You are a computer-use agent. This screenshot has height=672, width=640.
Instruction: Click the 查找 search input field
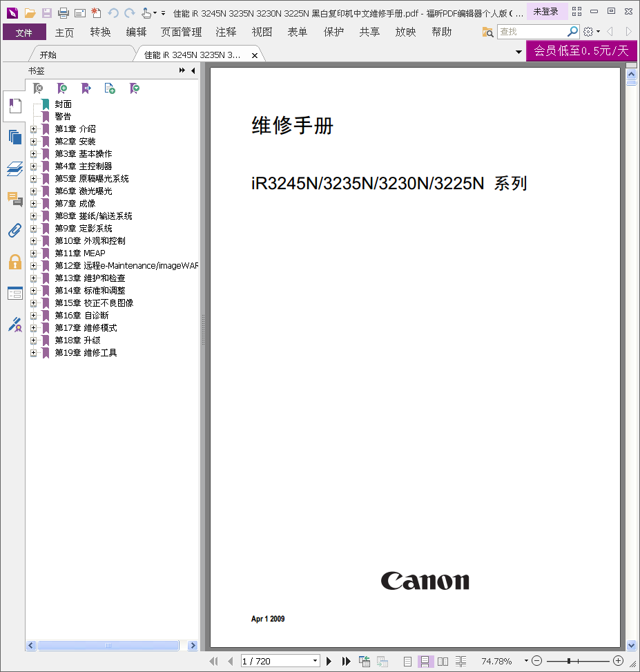pos(532,32)
